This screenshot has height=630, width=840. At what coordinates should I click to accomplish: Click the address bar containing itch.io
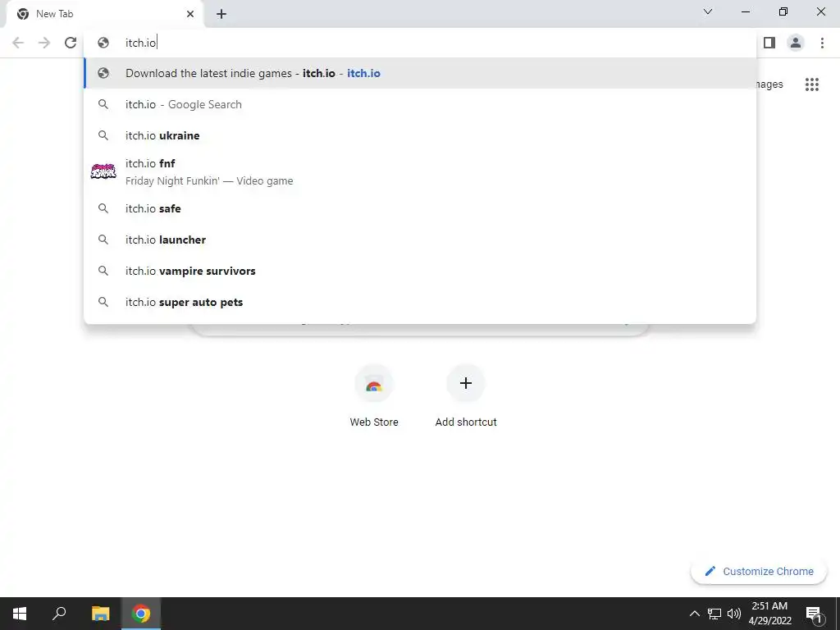pyautogui.click(x=421, y=43)
